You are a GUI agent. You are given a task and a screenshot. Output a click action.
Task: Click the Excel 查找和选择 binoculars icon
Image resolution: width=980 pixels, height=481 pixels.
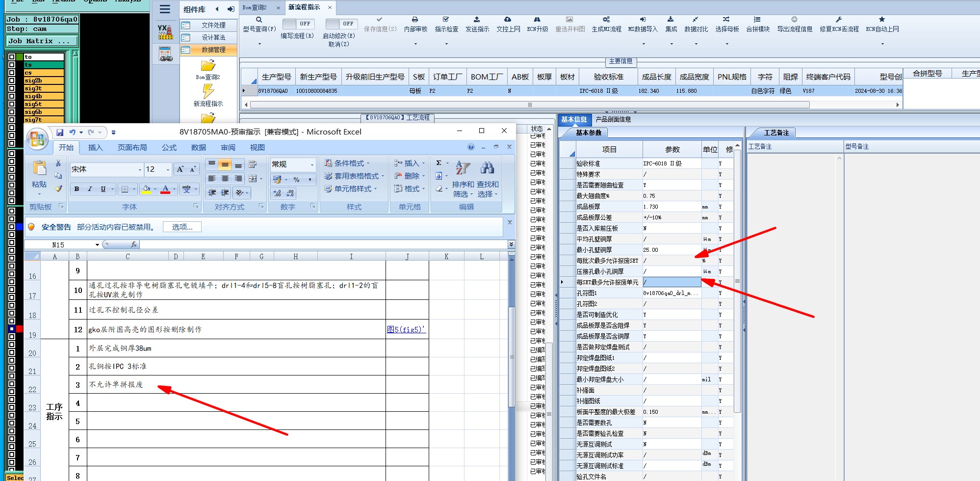coord(487,168)
